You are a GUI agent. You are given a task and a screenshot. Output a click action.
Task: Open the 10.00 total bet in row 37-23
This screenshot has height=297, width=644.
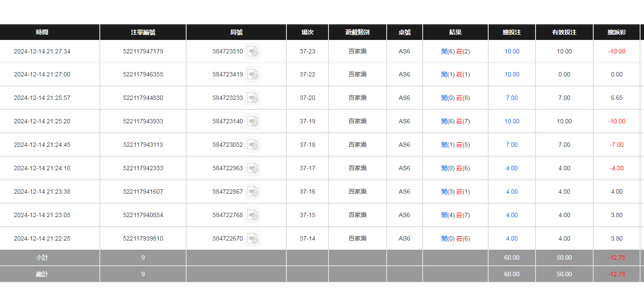(x=512, y=52)
